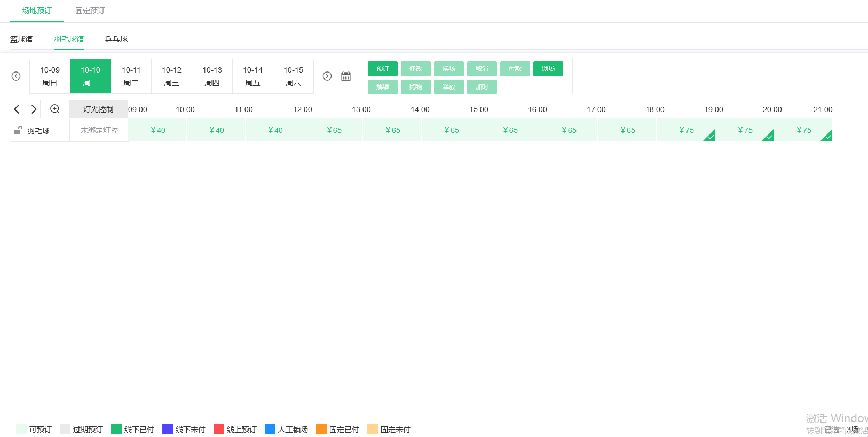The image size is (868, 437).
Task: Select date 10-12 周三
Action: click(x=171, y=76)
